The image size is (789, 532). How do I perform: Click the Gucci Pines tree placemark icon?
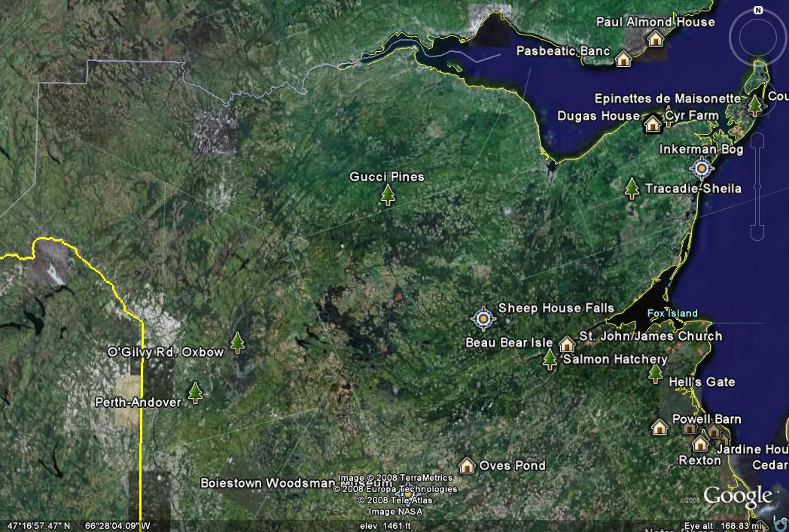pos(388,195)
